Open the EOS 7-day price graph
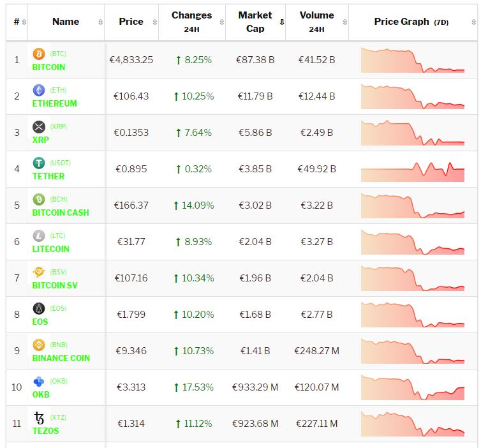The width and height of the screenshot is (481, 448). point(413,314)
